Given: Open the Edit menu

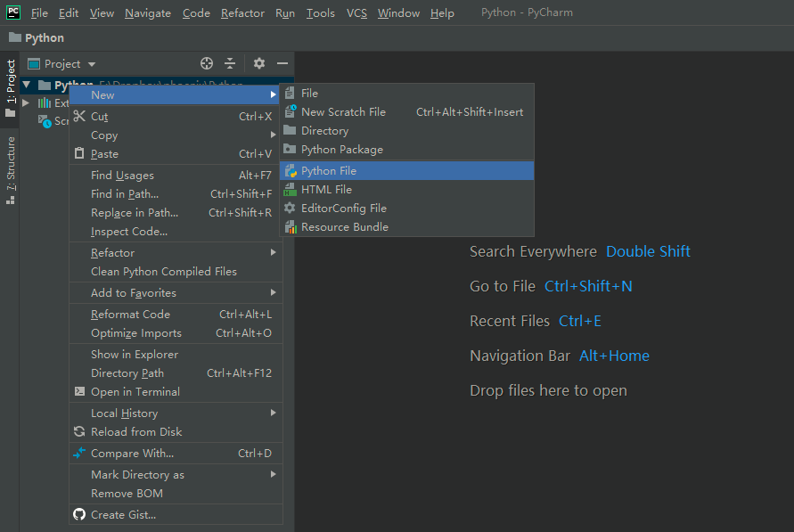Looking at the screenshot, I should point(69,13).
